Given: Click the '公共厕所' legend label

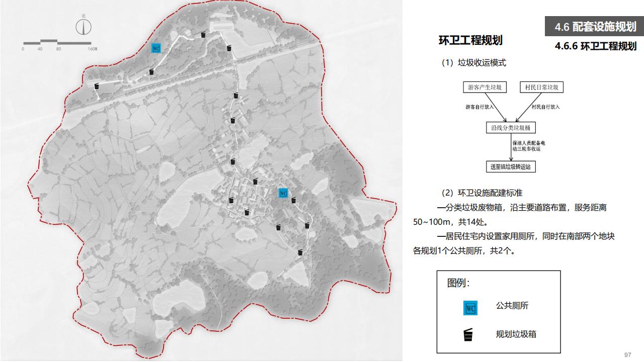Looking at the screenshot, I should [512, 306].
